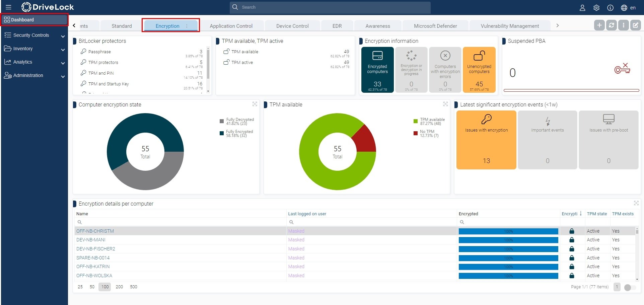The image size is (644, 305).
Task: Set page size to 200 items
Action: click(x=119, y=287)
